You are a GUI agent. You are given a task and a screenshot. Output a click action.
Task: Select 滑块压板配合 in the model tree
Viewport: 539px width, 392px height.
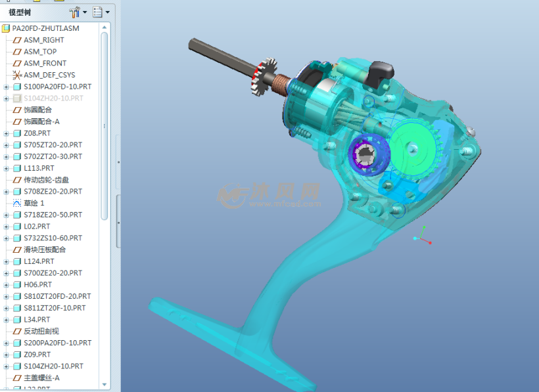point(45,250)
